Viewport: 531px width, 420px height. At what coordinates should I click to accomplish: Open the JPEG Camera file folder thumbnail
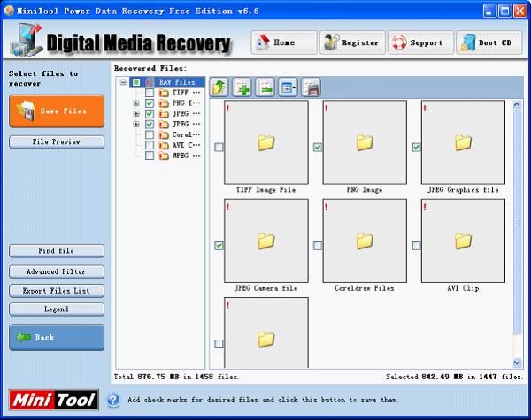click(266, 241)
